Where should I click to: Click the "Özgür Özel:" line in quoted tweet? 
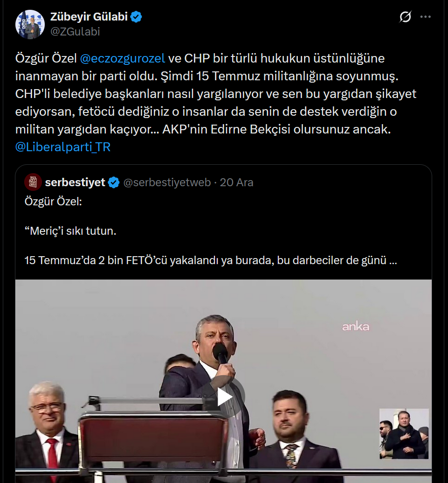[53, 202]
